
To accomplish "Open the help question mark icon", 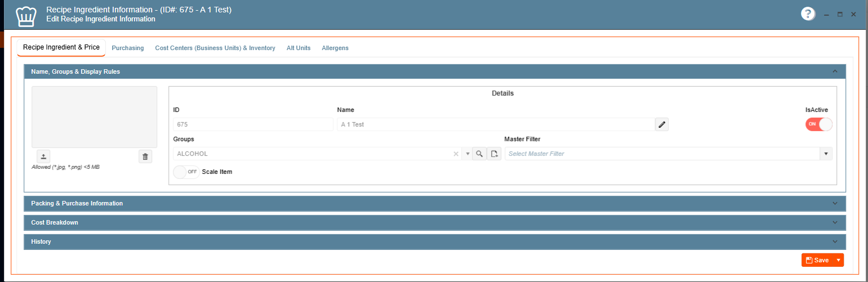I will [x=808, y=14].
